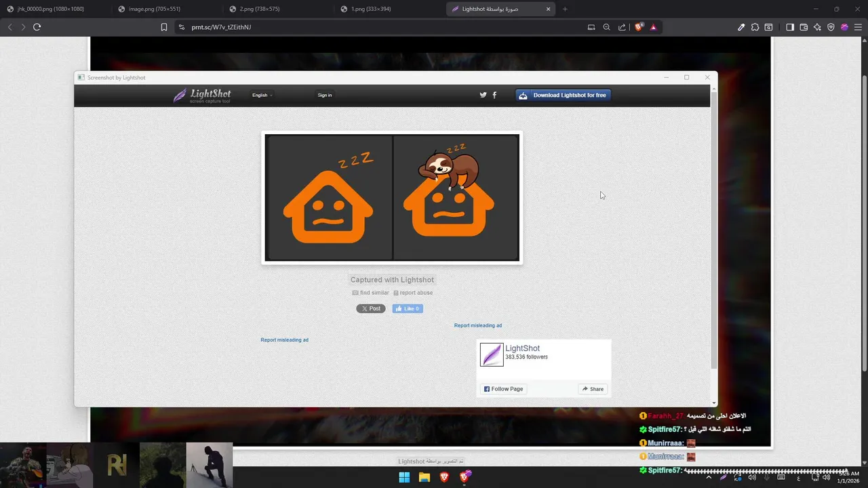Bookmark this page with the bookmark icon
The height and width of the screenshot is (488, 868).
click(164, 27)
